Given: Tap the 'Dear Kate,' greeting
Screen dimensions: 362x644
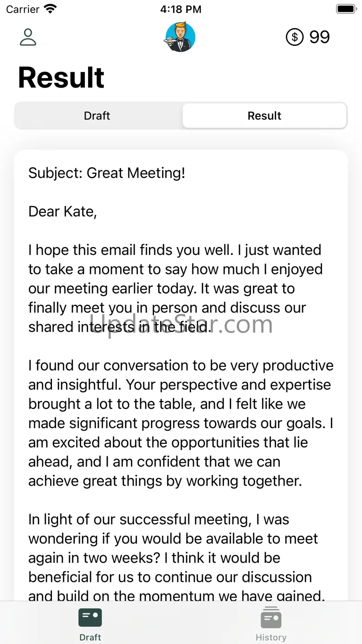Looking at the screenshot, I should [63, 212].
